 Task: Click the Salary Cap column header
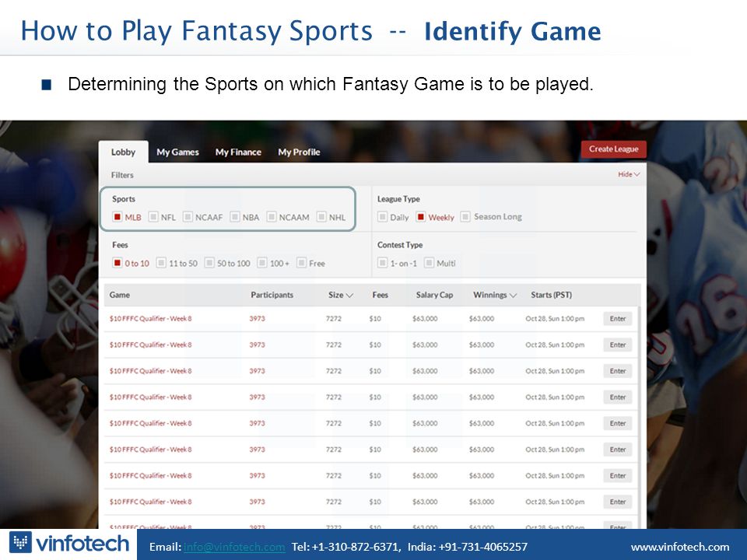[x=434, y=295]
